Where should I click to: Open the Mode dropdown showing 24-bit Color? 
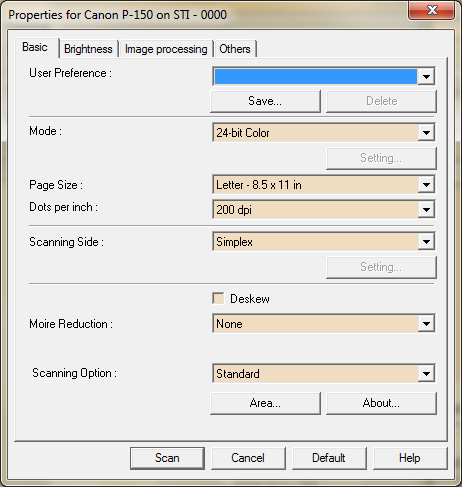tap(324, 133)
